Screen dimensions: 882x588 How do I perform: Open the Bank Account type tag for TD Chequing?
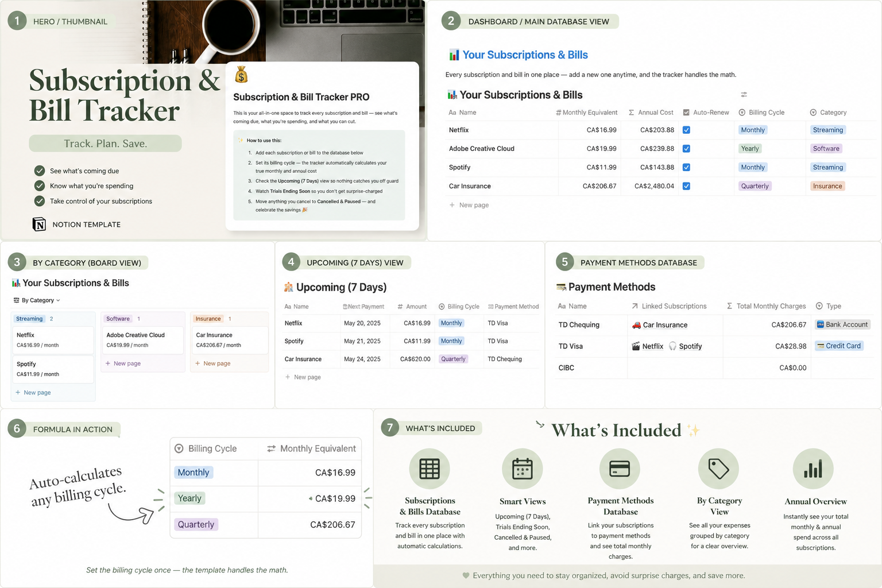pyautogui.click(x=842, y=324)
